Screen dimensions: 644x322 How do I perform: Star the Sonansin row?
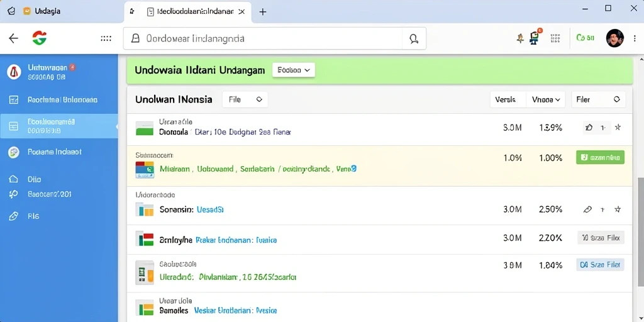point(618,209)
